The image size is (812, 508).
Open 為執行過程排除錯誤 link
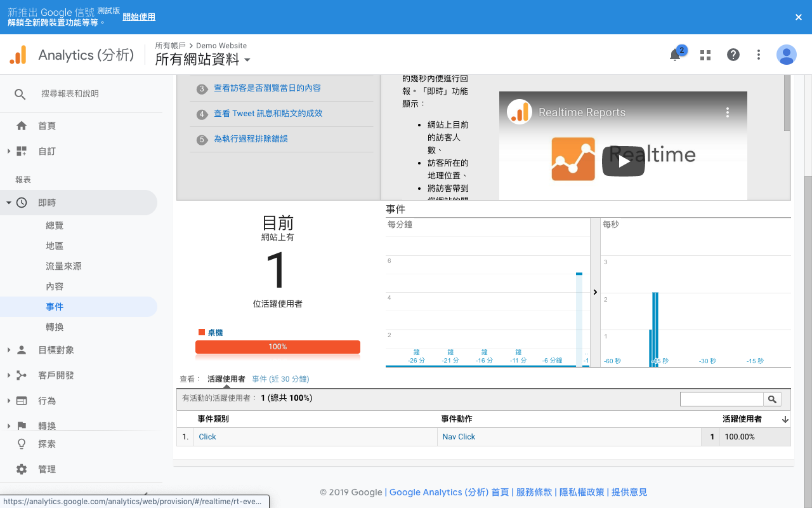(x=251, y=139)
